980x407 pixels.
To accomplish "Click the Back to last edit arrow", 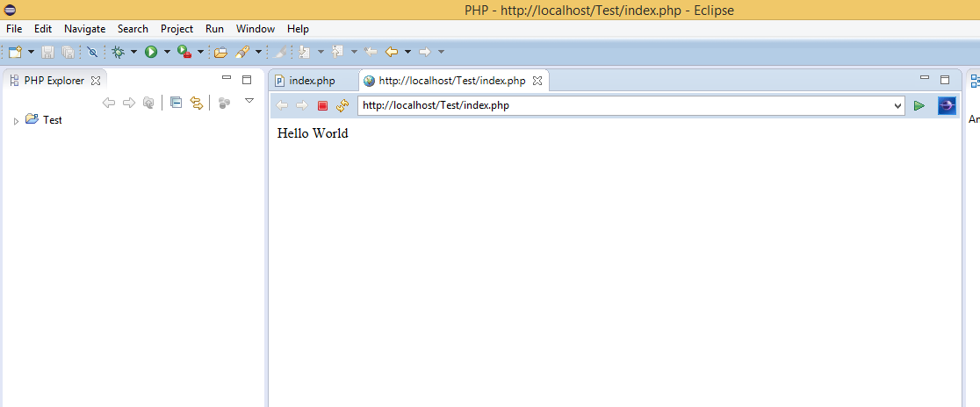I will point(371,53).
